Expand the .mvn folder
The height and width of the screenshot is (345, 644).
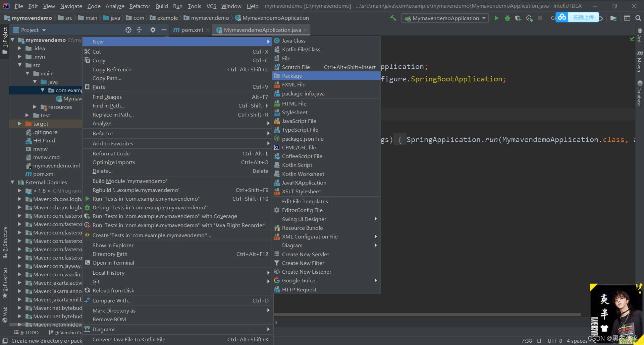[20, 57]
